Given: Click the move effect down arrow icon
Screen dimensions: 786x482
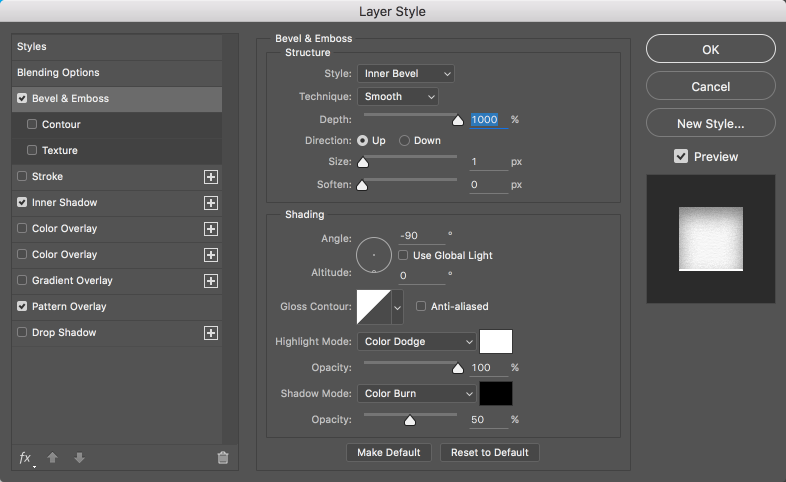Looking at the screenshot, I should pyautogui.click(x=79, y=457).
